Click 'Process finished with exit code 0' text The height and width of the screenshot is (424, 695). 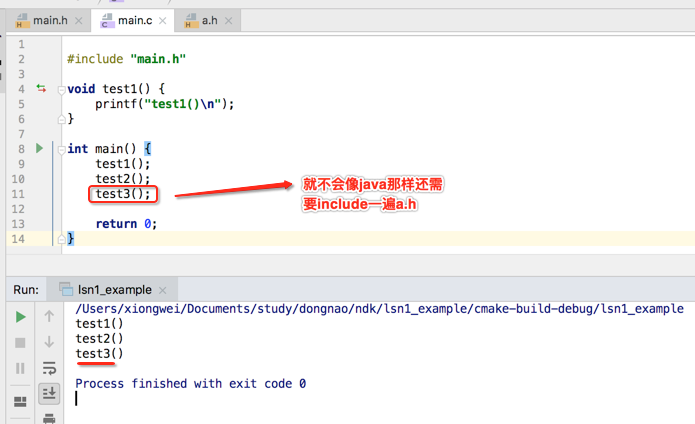[191, 384]
